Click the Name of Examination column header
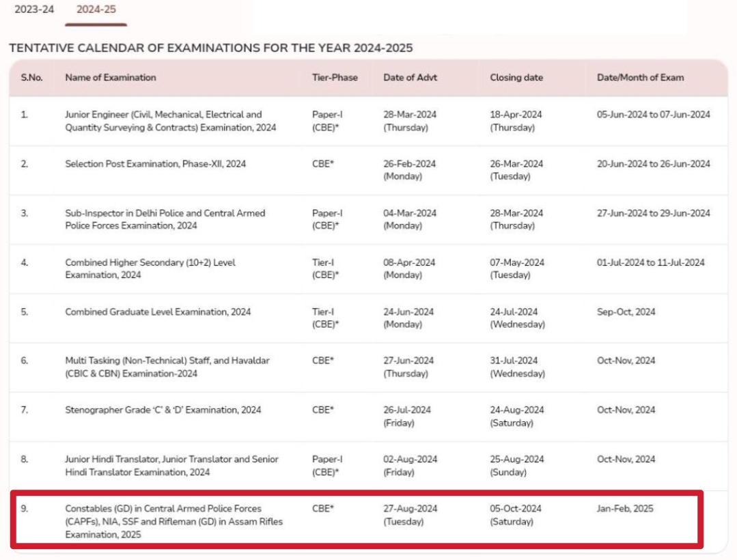Viewport: 737px width, 560px height. [x=111, y=78]
